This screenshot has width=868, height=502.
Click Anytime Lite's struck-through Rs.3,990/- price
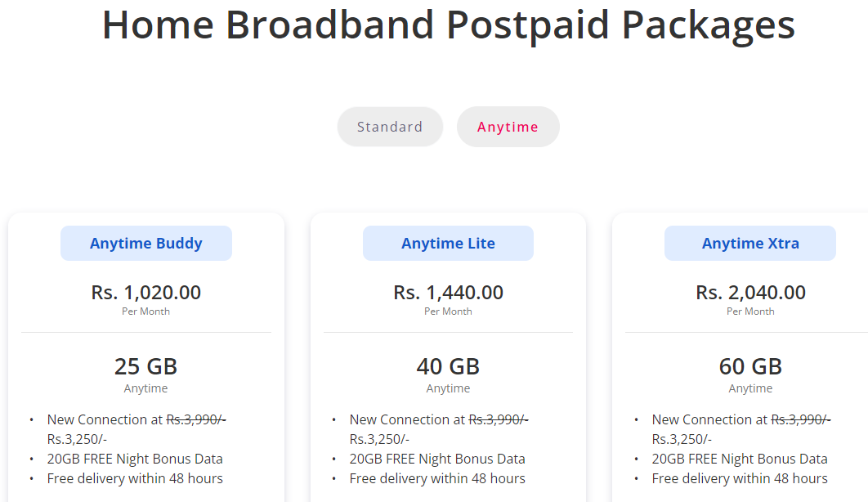tap(499, 419)
